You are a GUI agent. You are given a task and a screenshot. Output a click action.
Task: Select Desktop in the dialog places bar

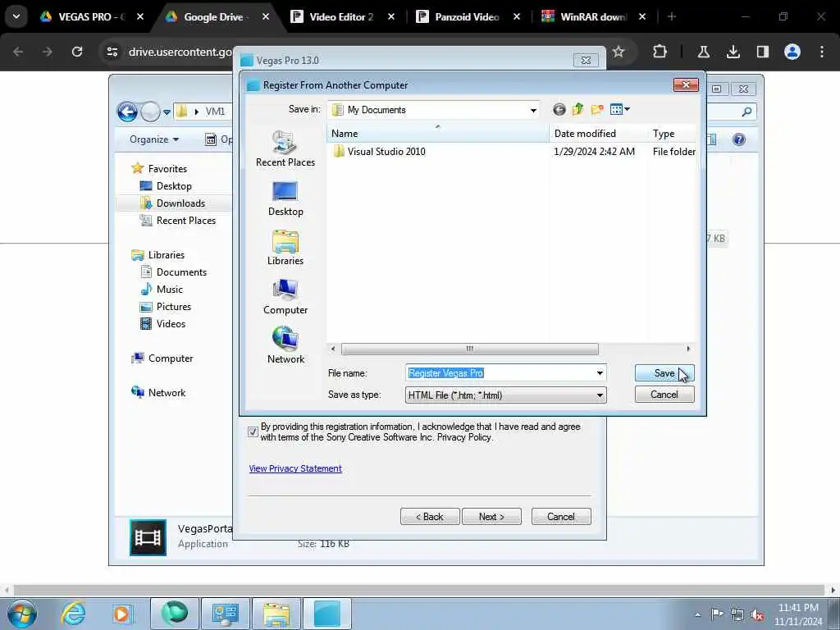tap(285, 199)
